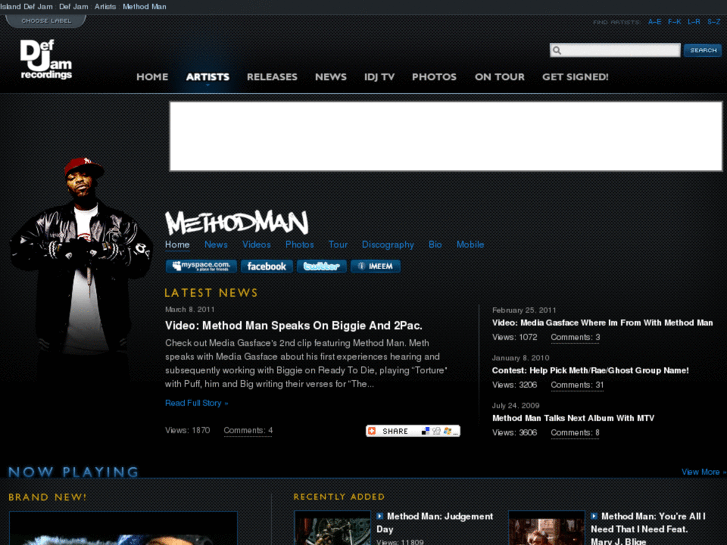Click Views: 1870 text

[187, 430]
